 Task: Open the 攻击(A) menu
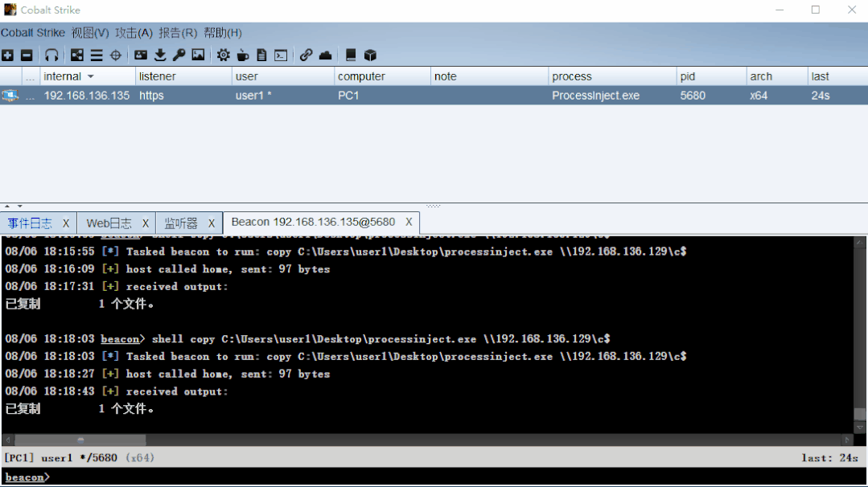(x=134, y=33)
